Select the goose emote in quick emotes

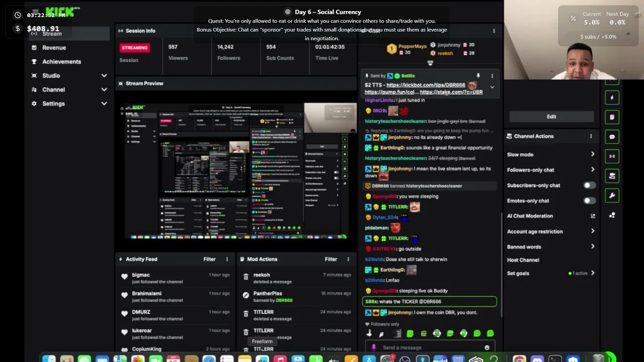[x=369, y=333]
